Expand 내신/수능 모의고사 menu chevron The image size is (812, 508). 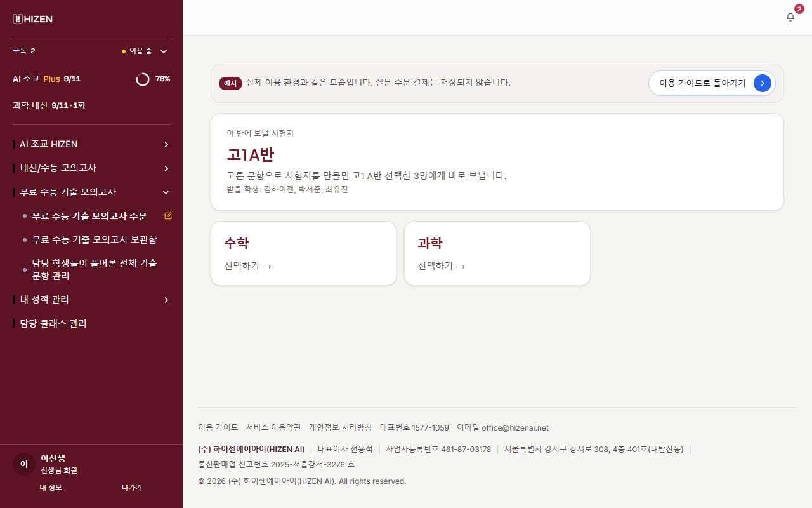[166, 168]
